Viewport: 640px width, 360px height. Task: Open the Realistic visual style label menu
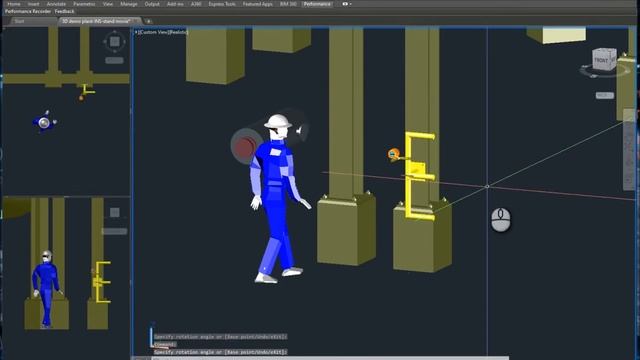click(x=178, y=32)
